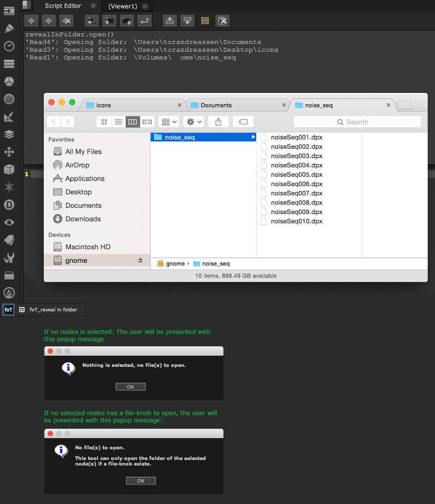Switch to the (Viewer1) tab

pyautogui.click(x=123, y=6)
